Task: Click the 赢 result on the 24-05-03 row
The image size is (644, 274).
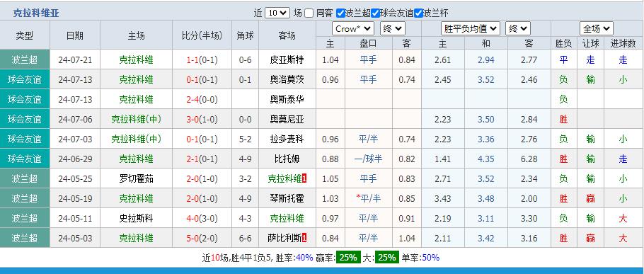Action: click(x=591, y=238)
